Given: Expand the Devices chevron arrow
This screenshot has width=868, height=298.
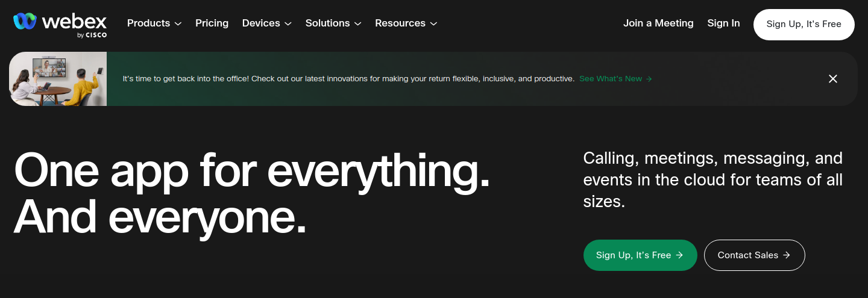Looking at the screenshot, I should pos(288,24).
